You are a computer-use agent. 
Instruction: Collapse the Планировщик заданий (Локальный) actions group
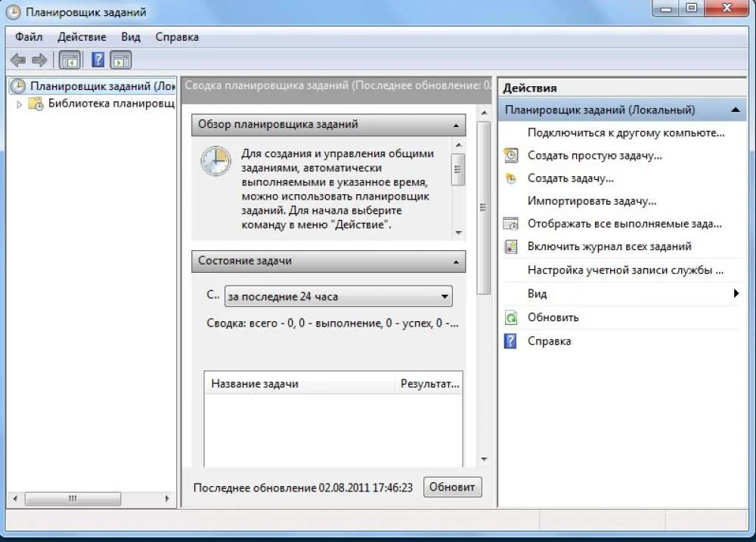pyautogui.click(x=736, y=110)
